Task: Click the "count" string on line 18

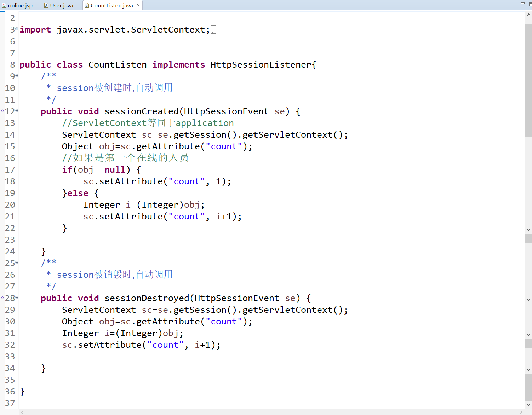Action: point(187,181)
